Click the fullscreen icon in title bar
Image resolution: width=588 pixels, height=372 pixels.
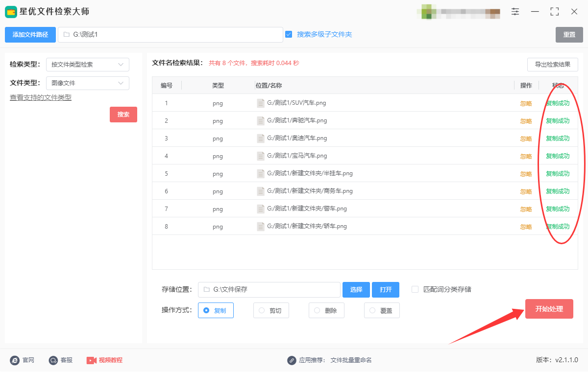pyautogui.click(x=555, y=11)
